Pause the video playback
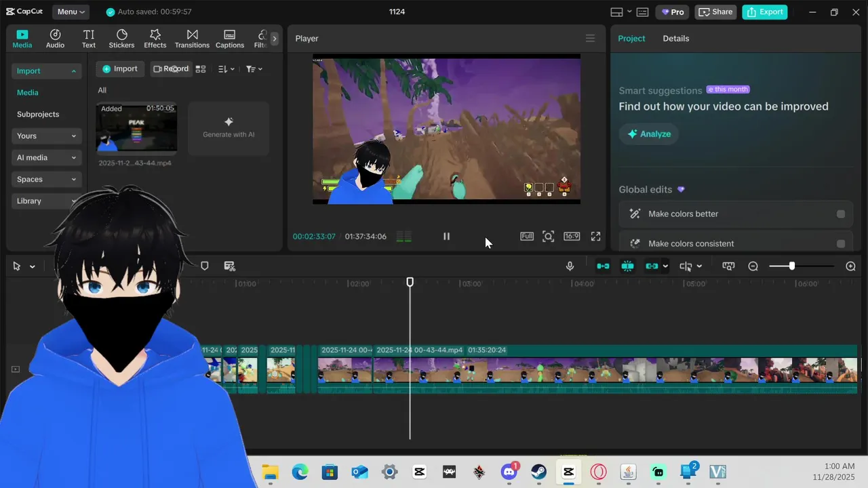The height and width of the screenshot is (488, 868). click(x=446, y=237)
